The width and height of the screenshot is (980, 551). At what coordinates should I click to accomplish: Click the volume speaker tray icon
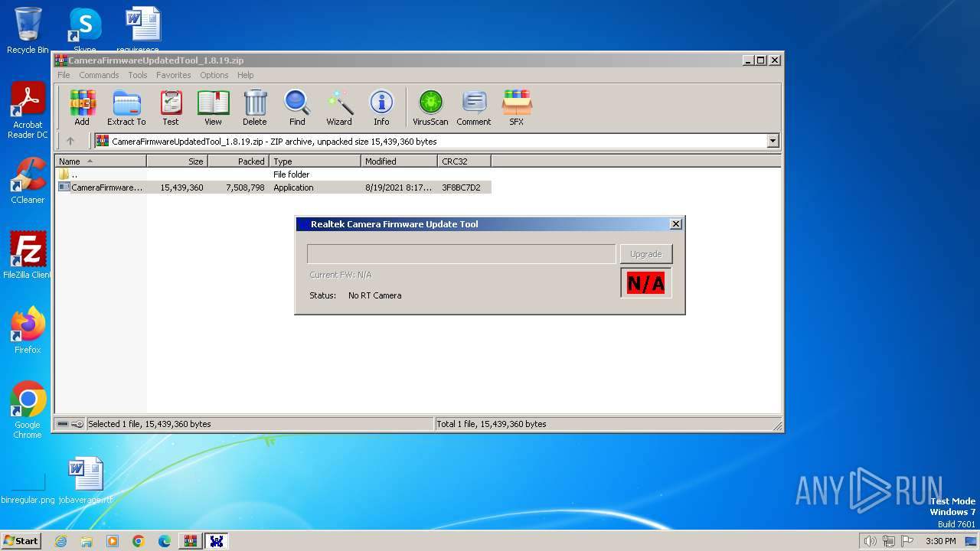click(870, 541)
